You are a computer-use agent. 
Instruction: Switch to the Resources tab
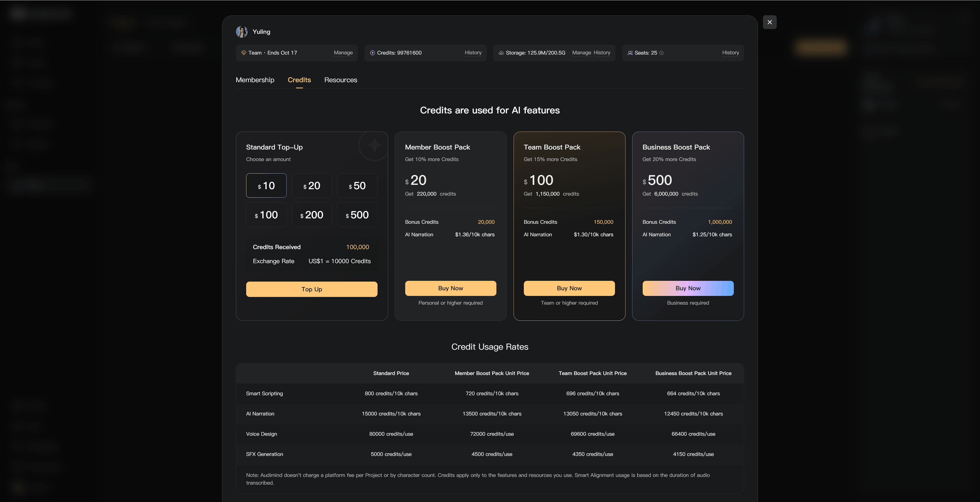click(x=340, y=80)
